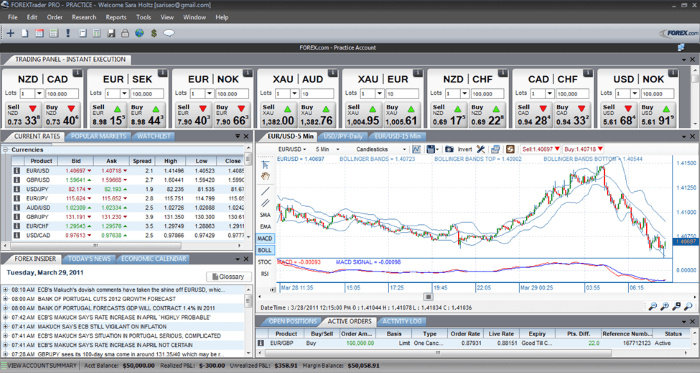Open the EUR/USD symbol dropdown on chart
Image resolution: width=700 pixels, height=373 pixels.
pos(292,149)
